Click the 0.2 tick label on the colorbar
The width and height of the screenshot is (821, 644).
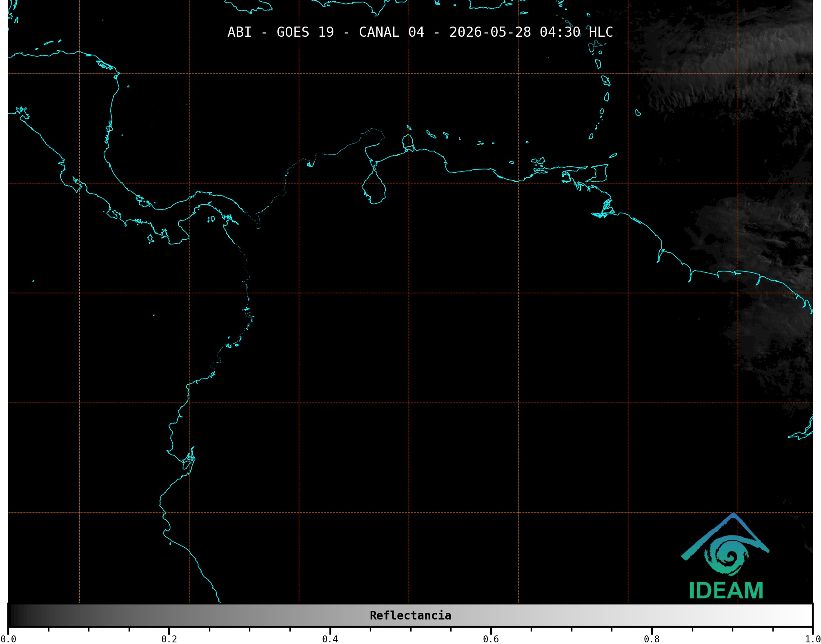(169, 639)
